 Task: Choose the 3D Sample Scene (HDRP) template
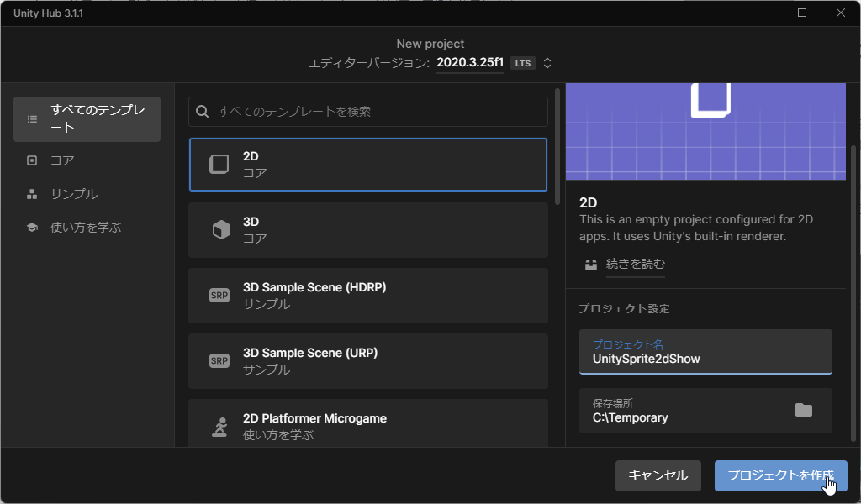tap(368, 296)
